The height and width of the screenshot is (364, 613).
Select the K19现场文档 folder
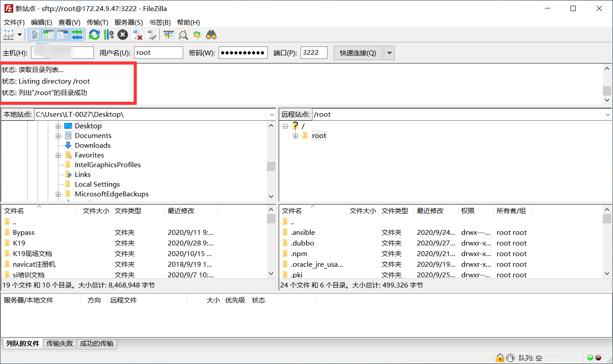pyautogui.click(x=32, y=254)
